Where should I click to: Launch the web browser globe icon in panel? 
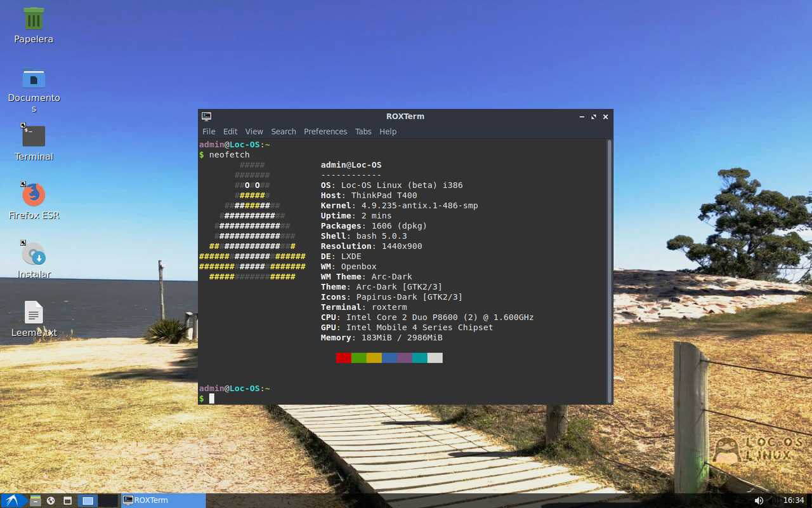(51, 500)
